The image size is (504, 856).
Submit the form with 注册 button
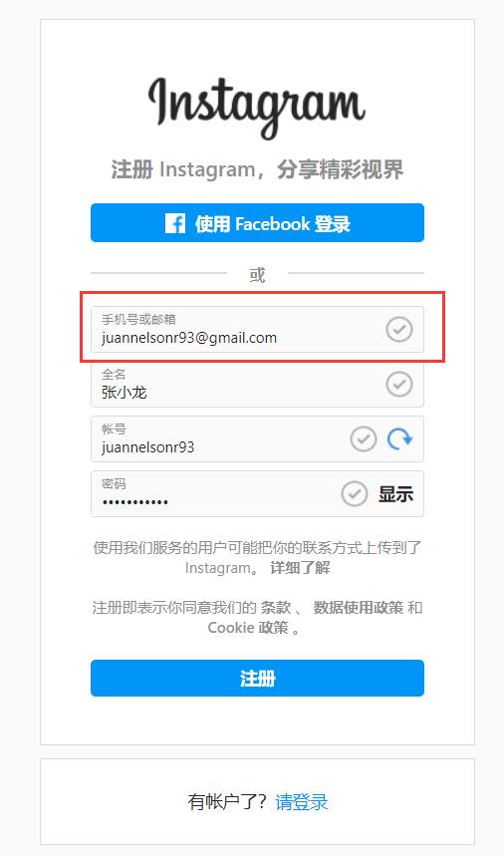pos(257,678)
